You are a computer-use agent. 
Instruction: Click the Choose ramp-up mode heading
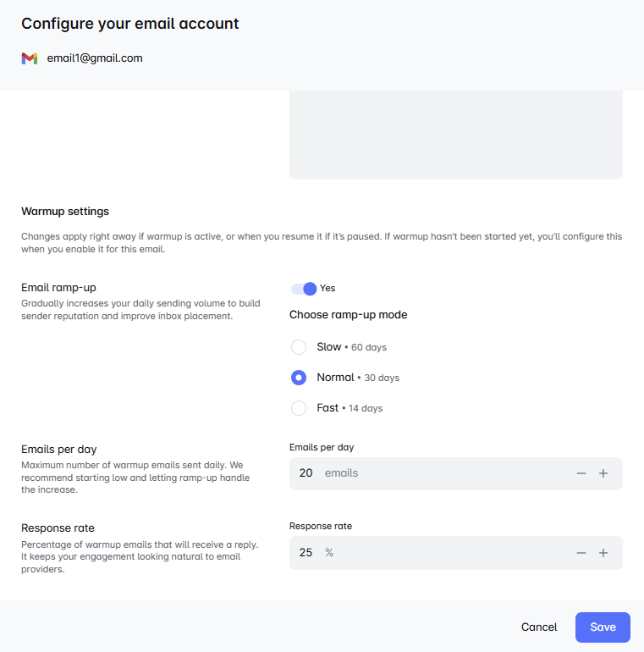pos(348,315)
